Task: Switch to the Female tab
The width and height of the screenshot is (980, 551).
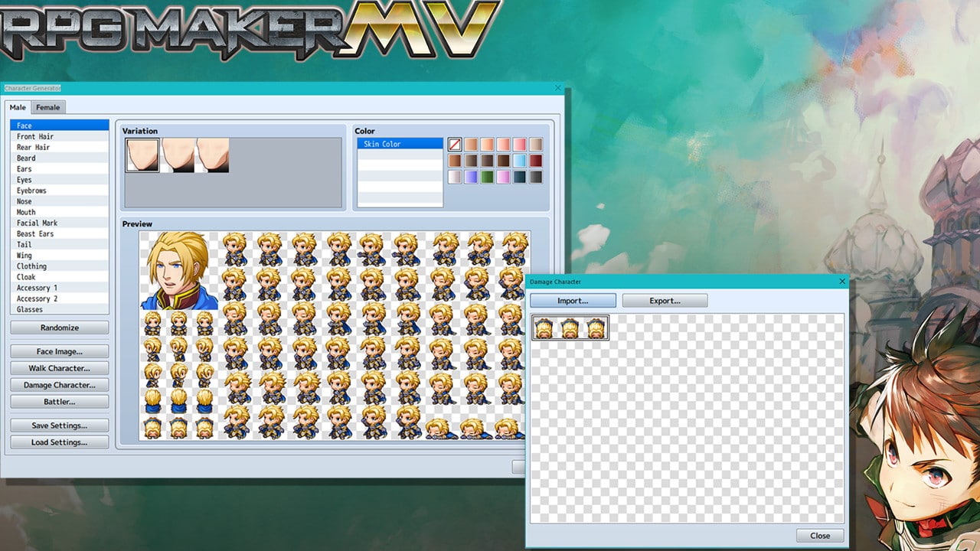Action: [x=48, y=108]
